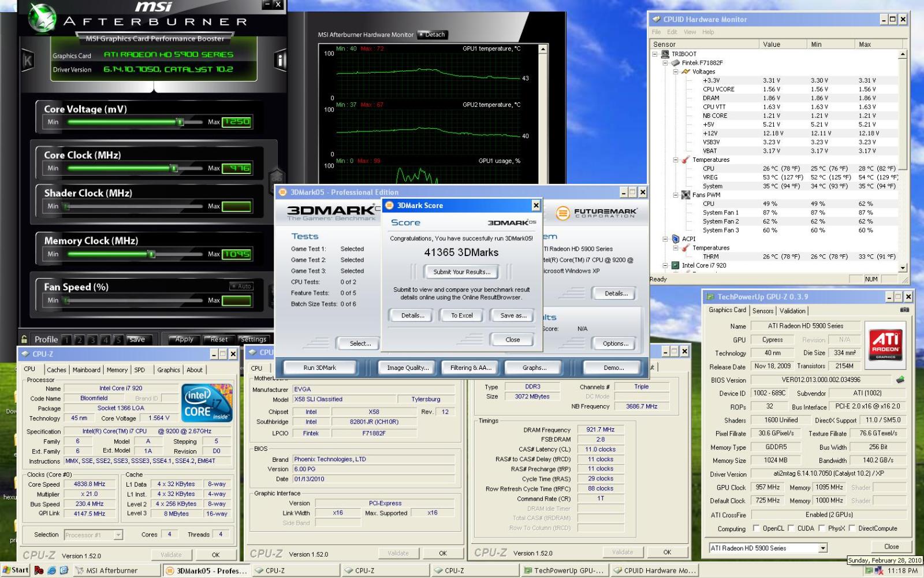This screenshot has width=924, height=578.
Task: Click the Afterburner info 'i' side icon
Action: 280,60
